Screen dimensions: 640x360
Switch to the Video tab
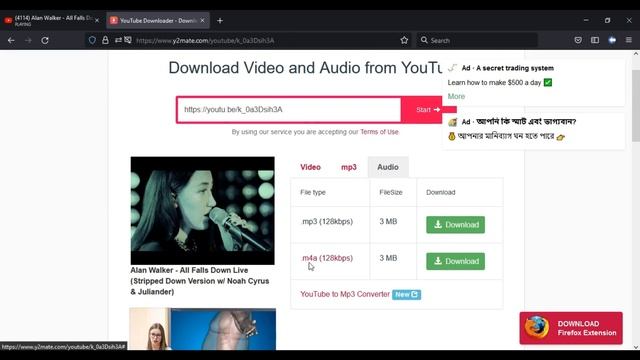point(310,167)
